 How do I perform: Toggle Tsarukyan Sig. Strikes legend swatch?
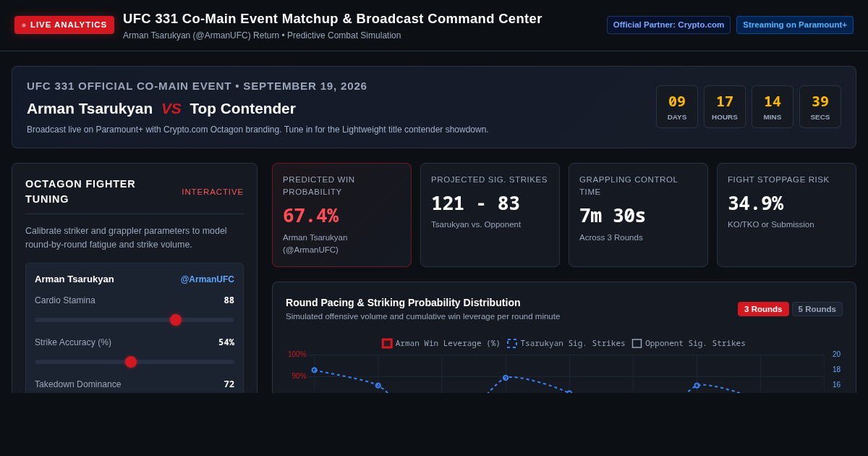(x=512, y=344)
